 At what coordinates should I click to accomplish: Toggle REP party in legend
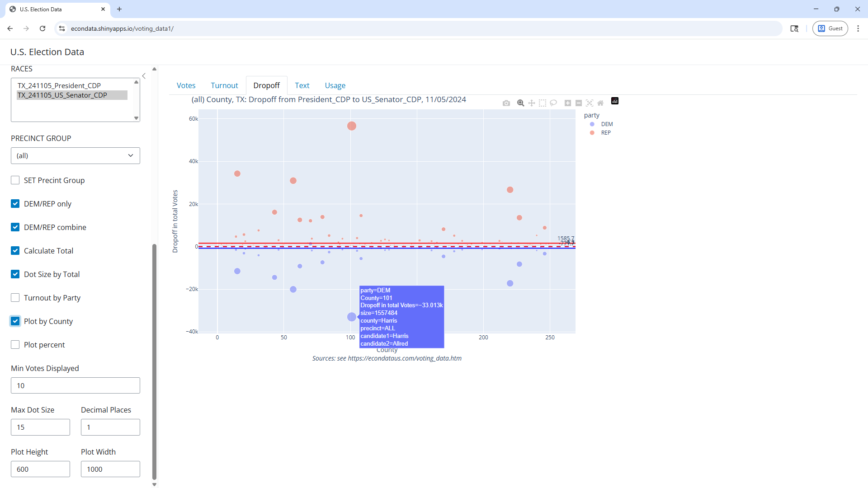coord(605,133)
